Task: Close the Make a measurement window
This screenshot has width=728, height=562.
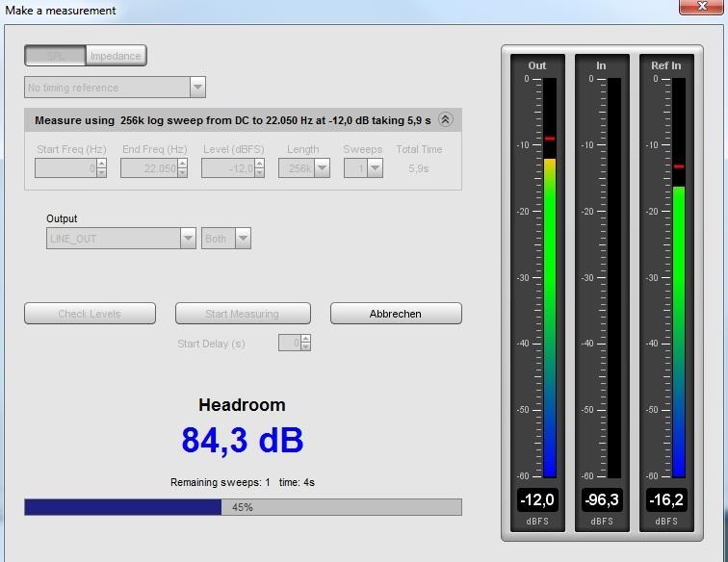Action: (x=702, y=7)
